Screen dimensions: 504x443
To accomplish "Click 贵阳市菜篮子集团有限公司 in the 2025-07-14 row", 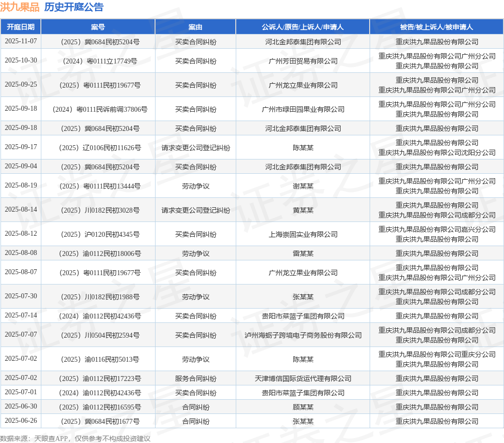I will [303, 316].
